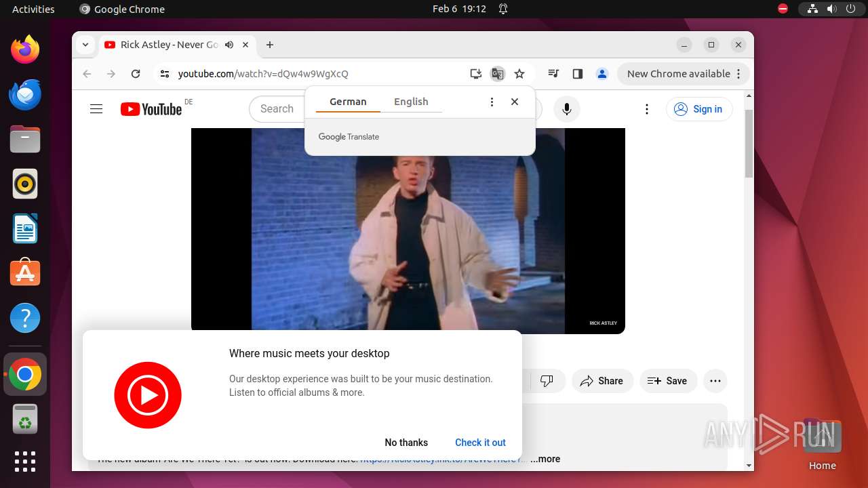Close the Google Translate popup
The image size is (868, 488).
pyautogui.click(x=515, y=102)
